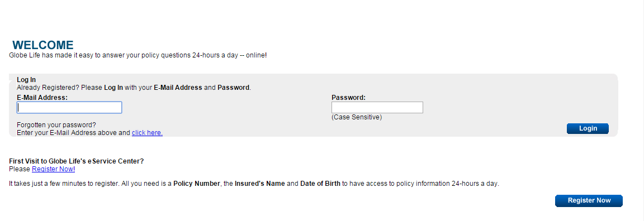Click the bold 'Policy Number' text
The height and width of the screenshot is (221, 644).
(197, 184)
